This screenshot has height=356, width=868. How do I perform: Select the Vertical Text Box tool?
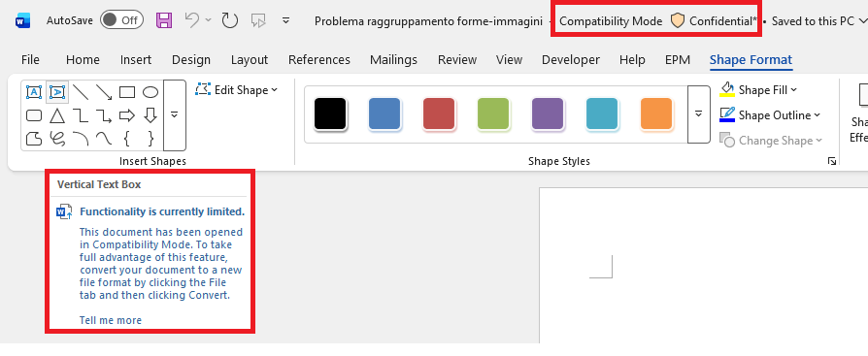tap(57, 92)
